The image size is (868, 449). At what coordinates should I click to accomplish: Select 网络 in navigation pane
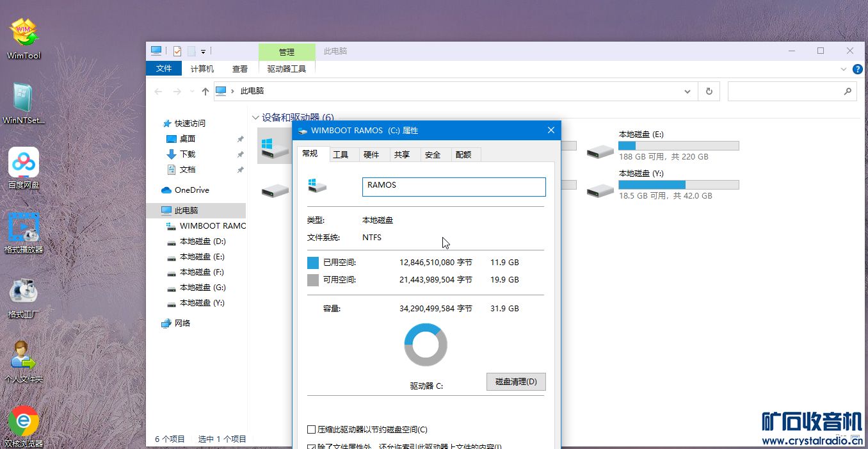[x=182, y=323]
